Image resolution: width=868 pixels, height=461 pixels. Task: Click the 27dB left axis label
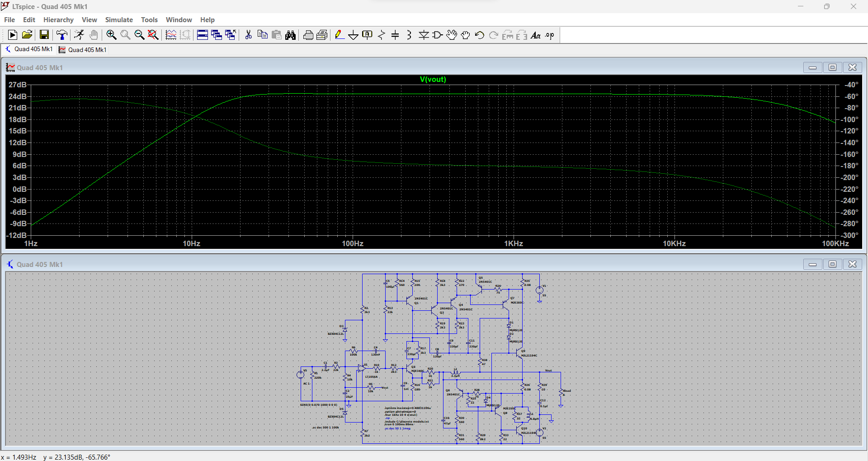pyautogui.click(x=18, y=85)
